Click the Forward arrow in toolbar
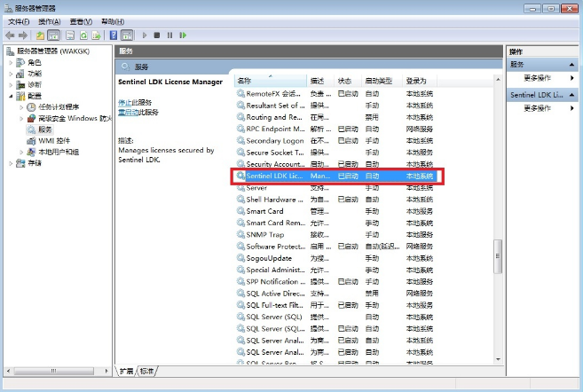 (23, 35)
